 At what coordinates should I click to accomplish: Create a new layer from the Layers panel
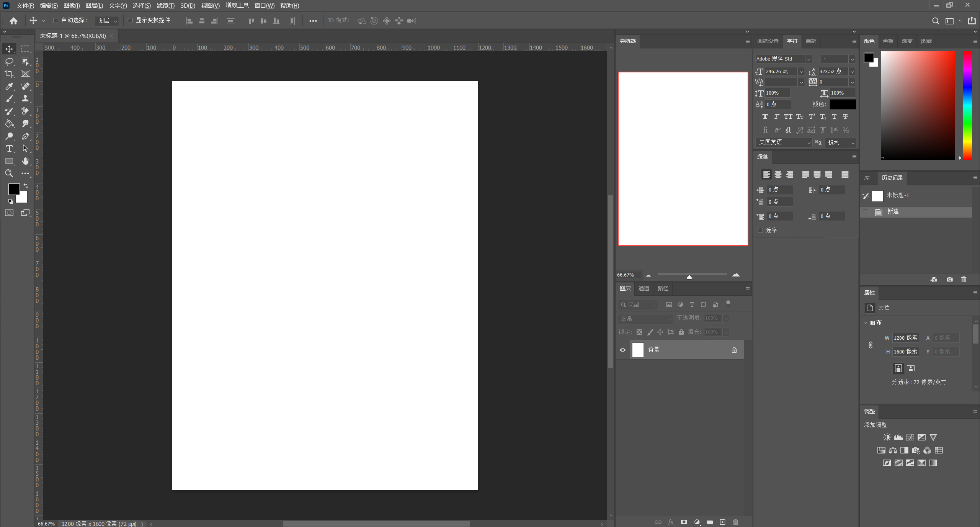722,522
